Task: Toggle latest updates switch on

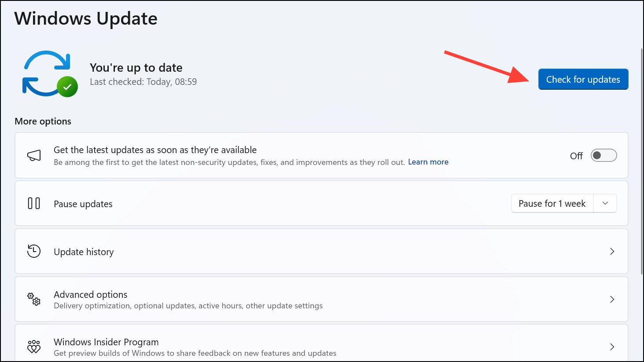Action: tap(604, 155)
